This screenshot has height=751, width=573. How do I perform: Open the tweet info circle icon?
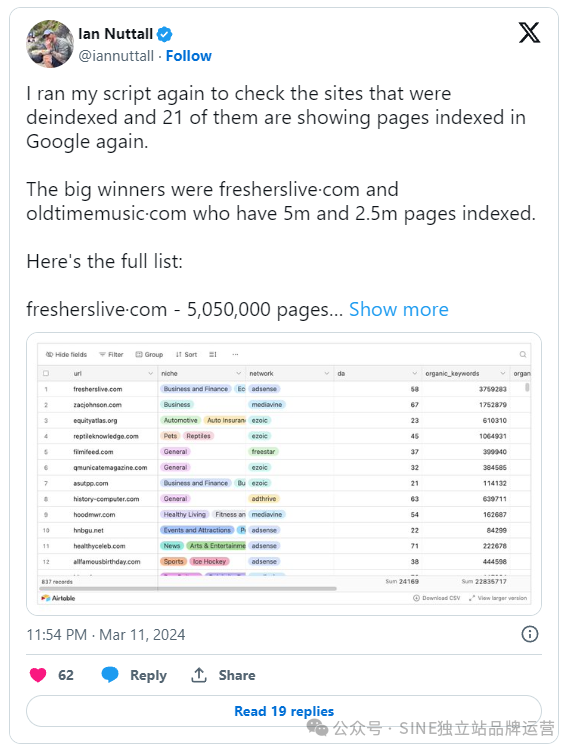pyautogui.click(x=529, y=634)
